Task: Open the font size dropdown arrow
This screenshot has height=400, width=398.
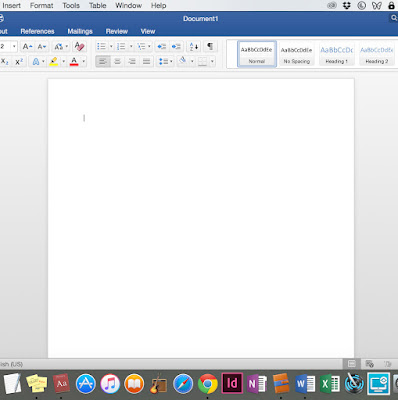Action: click(14, 46)
